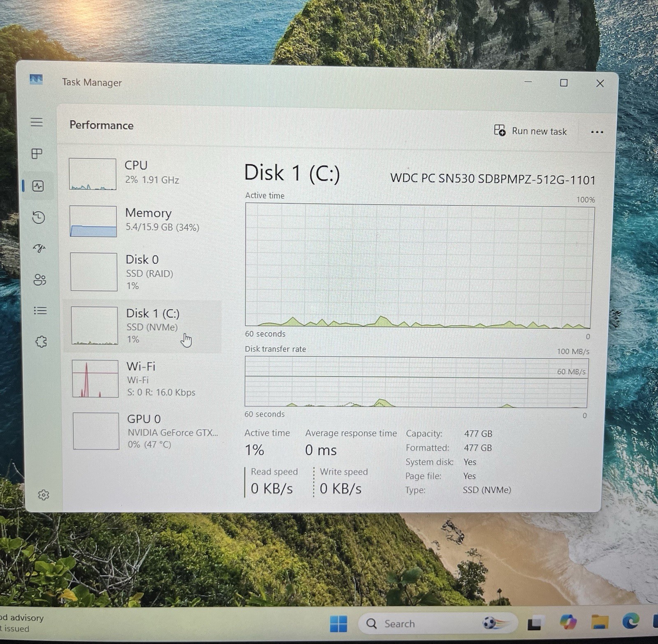658x644 pixels.
Task: Open the Users page icon
Action: point(40,280)
